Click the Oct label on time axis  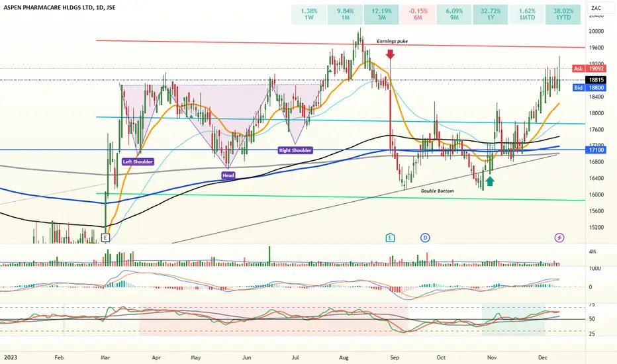pos(441,357)
